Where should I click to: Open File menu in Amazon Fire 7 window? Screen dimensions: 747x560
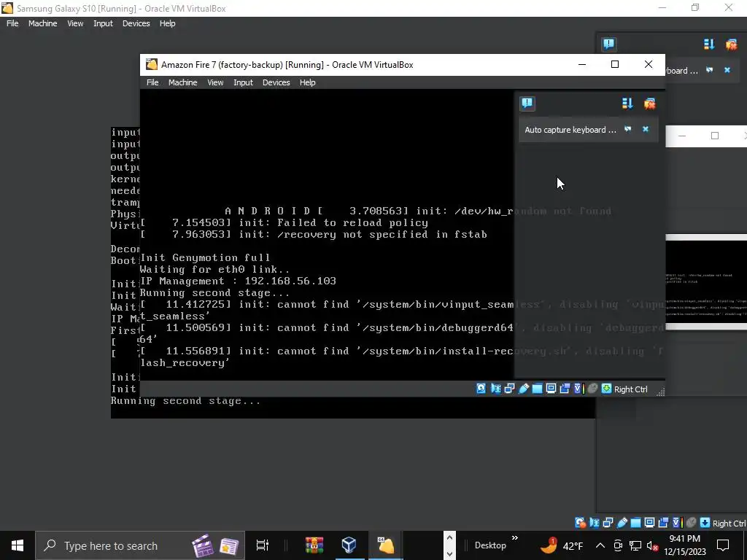152,82
